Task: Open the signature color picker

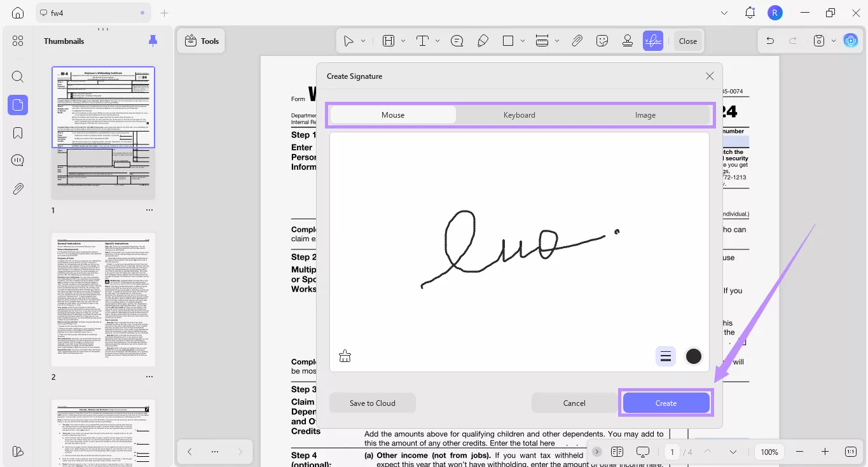Action: coord(693,356)
